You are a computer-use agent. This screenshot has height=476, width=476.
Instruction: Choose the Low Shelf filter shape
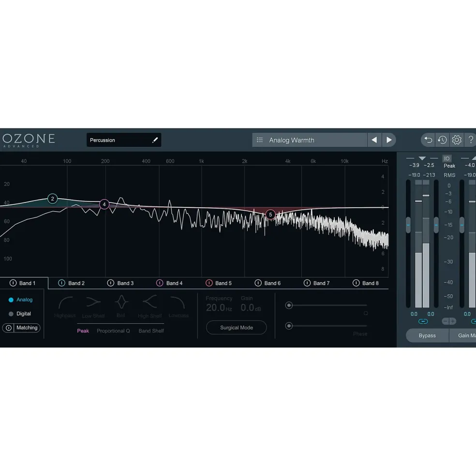tap(93, 306)
